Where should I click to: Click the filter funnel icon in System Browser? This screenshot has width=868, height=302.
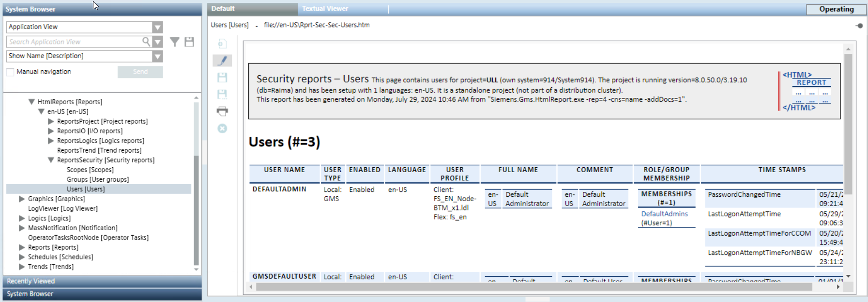(x=175, y=42)
